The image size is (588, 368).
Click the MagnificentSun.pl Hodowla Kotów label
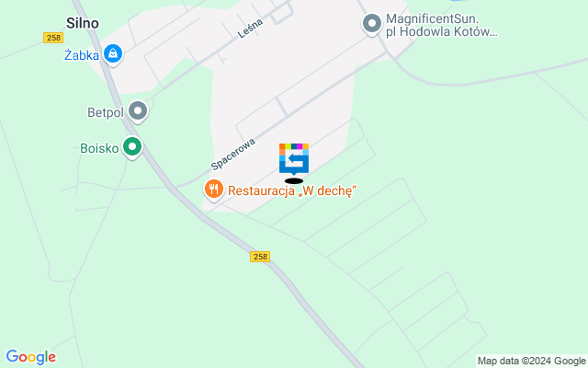pos(442,25)
